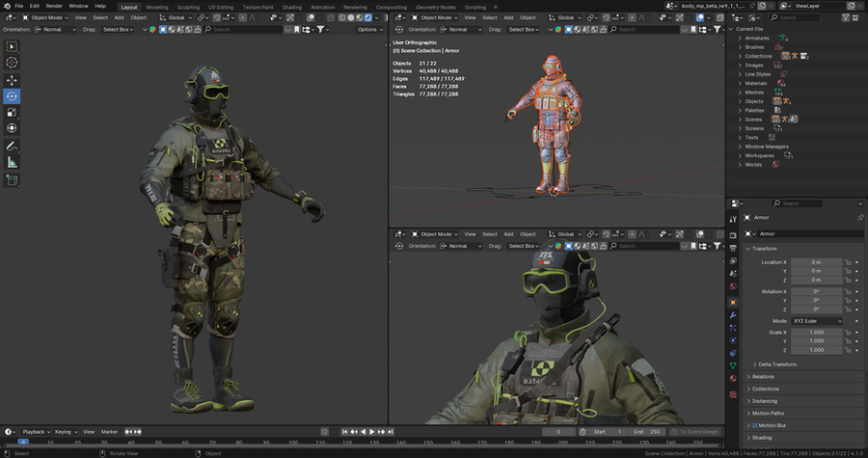Open the Scene properties tab
The height and width of the screenshot is (458, 868).
point(733,274)
